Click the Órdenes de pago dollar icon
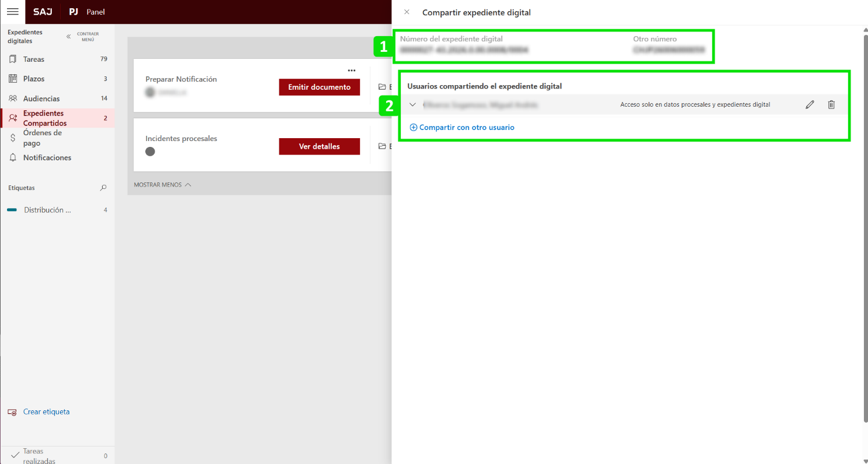Image resolution: width=868 pixels, height=464 pixels. click(x=13, y=138)
